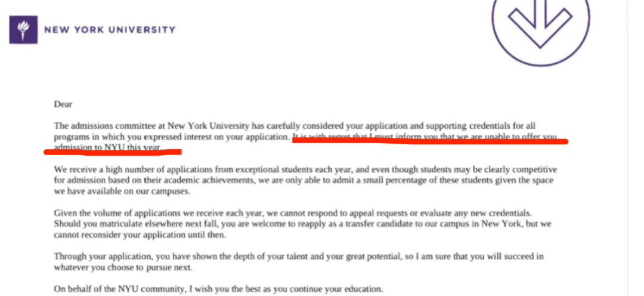Click the paragraph starting 'We receive a high number'
This screenshot has height=296, width=644.
pos(305,180)
